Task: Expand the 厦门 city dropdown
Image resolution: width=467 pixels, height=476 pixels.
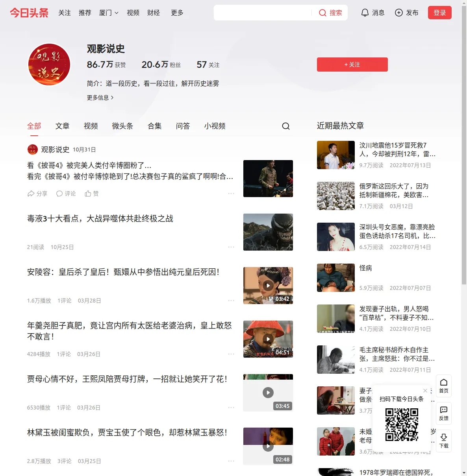Action: pyautogui.click(x=109, y=13)
